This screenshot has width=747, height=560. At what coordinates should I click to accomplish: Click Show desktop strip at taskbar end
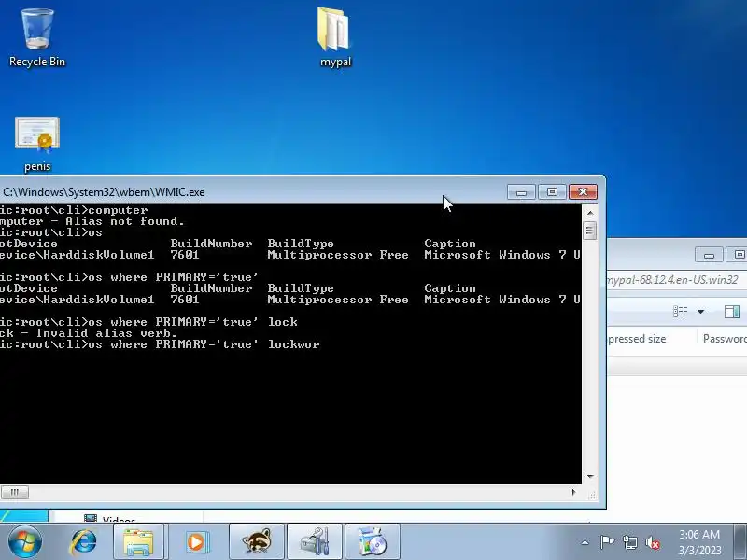click(740, 542)
